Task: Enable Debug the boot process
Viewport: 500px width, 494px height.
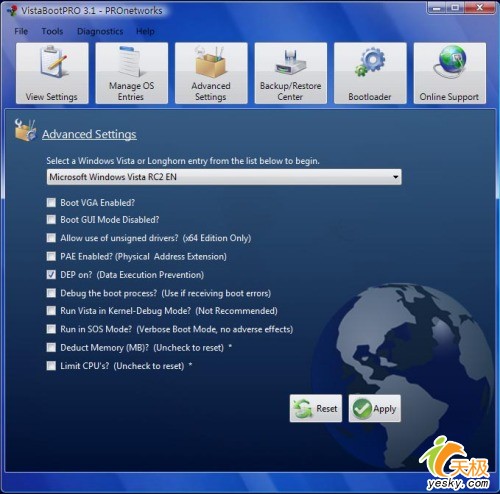Action: pyautogui.click(x=51, y=293)
